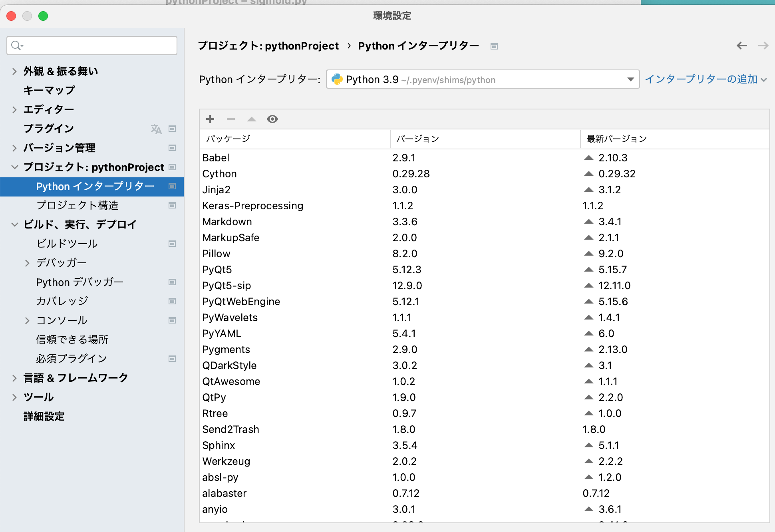Select プロジェクト構造 settings page
The height and width of the screenshot is (532, 775).
pos(77,205)
